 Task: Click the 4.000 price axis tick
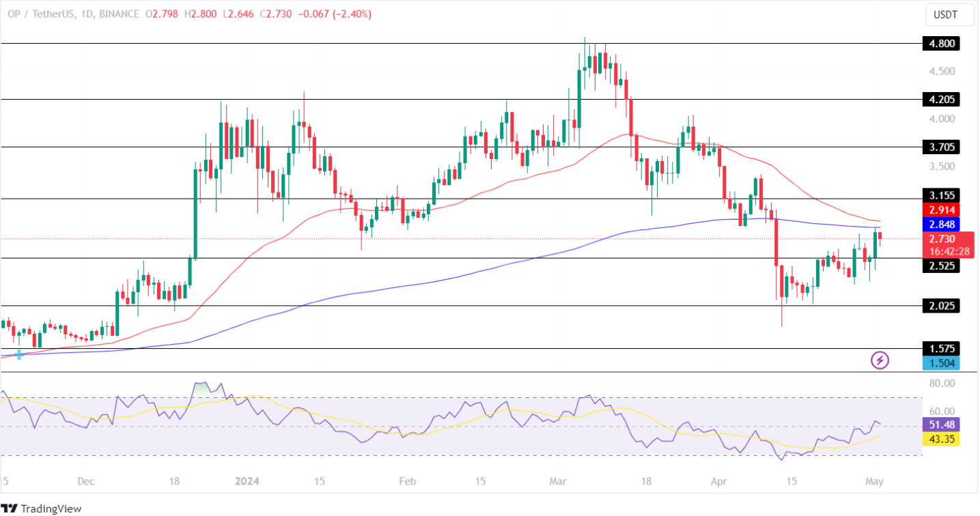pyautogui.click(x=940, y=119)
